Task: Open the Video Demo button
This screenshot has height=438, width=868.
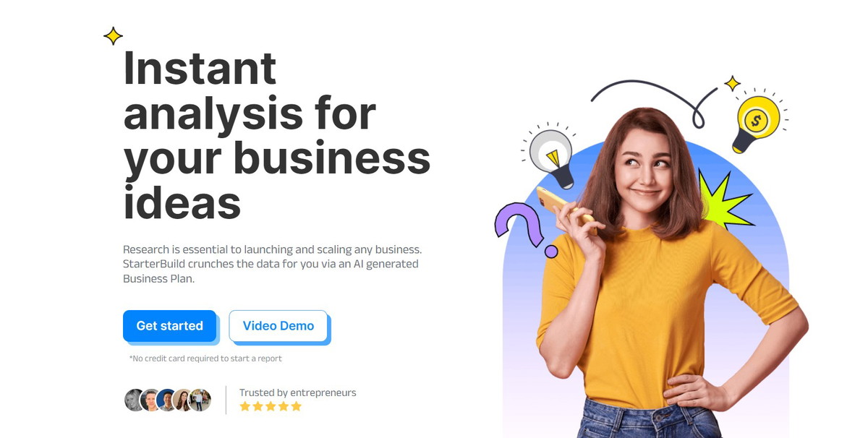Action: (278, 326)
